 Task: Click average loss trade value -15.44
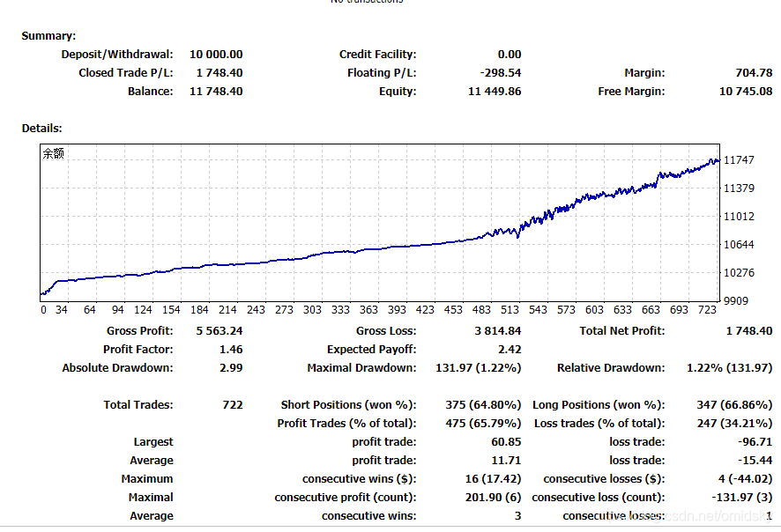pyautogui.click(x=755, y=460)
